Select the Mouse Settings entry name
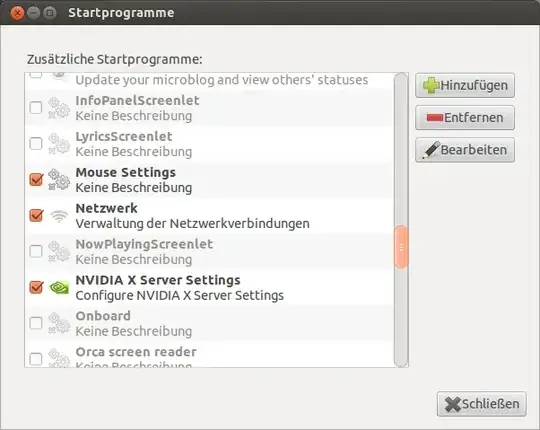This screenshot has width=540, height=430. tap(126, 172)
